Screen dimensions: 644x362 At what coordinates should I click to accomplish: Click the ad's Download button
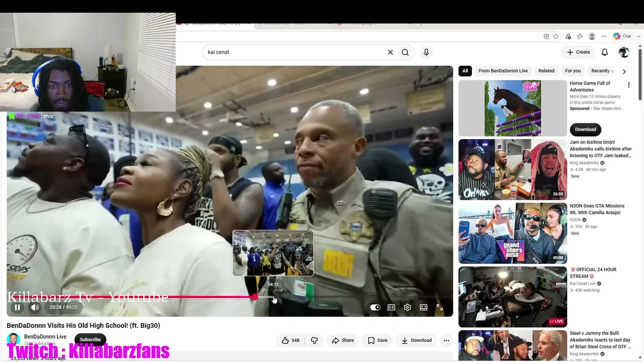coord(585,129)
